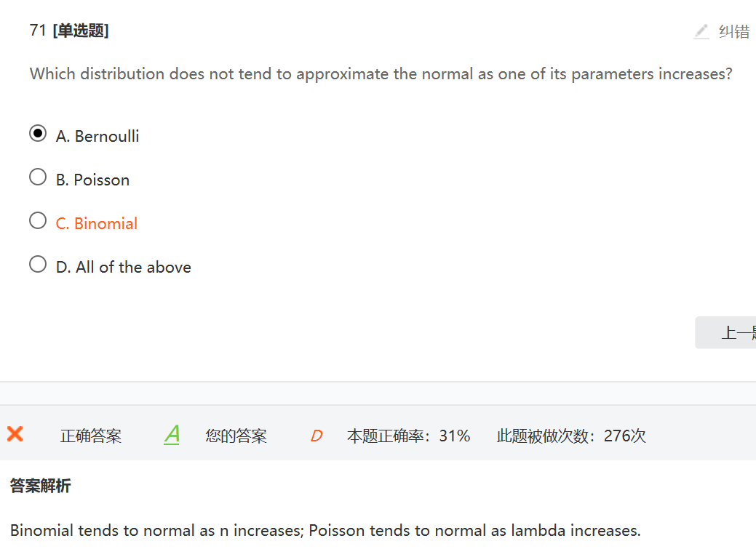Click the question text about normal approximation

381,73
